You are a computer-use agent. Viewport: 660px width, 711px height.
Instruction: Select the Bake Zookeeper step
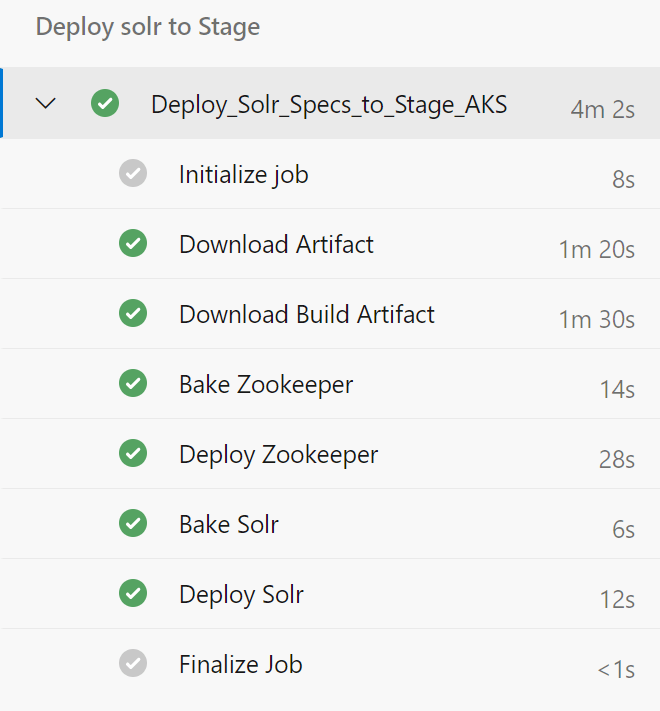265,385
